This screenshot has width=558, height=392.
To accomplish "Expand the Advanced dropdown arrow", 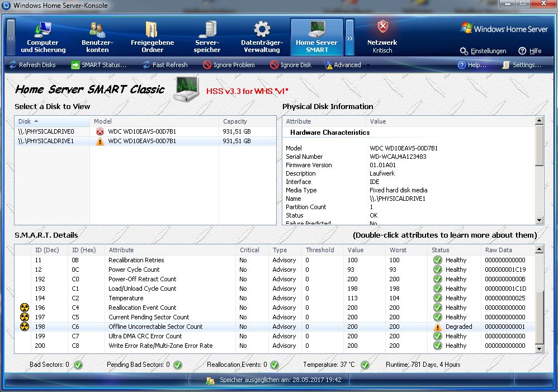I will point(367,65).
